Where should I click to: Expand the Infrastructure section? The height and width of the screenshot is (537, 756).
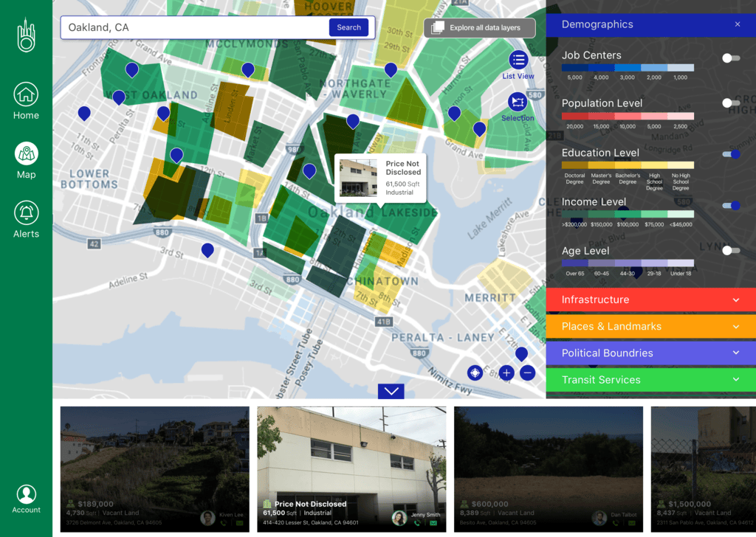pos(651,299)
